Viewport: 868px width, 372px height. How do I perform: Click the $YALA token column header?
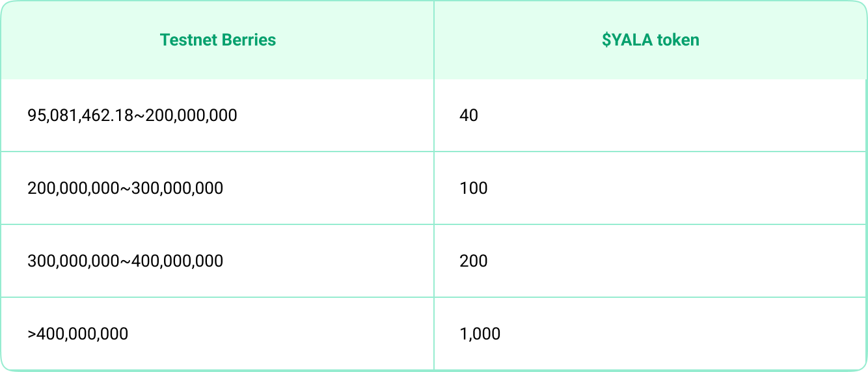(651, 40)
